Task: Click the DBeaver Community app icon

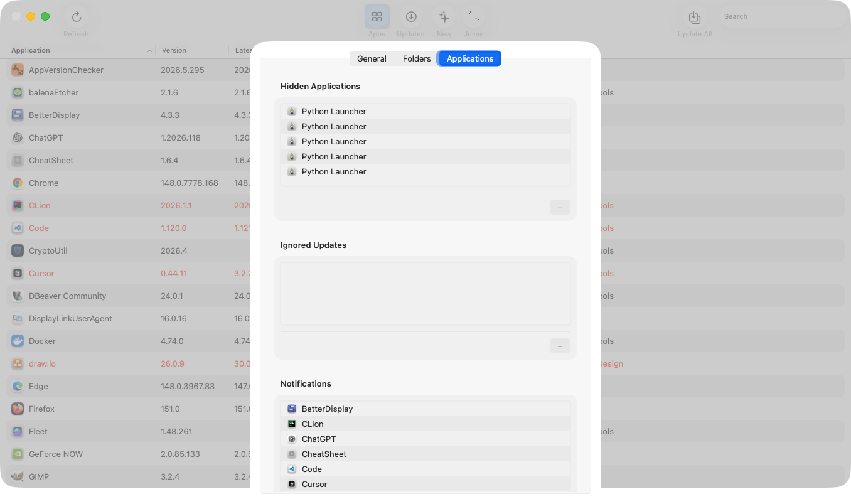Action: click(18, 296)
